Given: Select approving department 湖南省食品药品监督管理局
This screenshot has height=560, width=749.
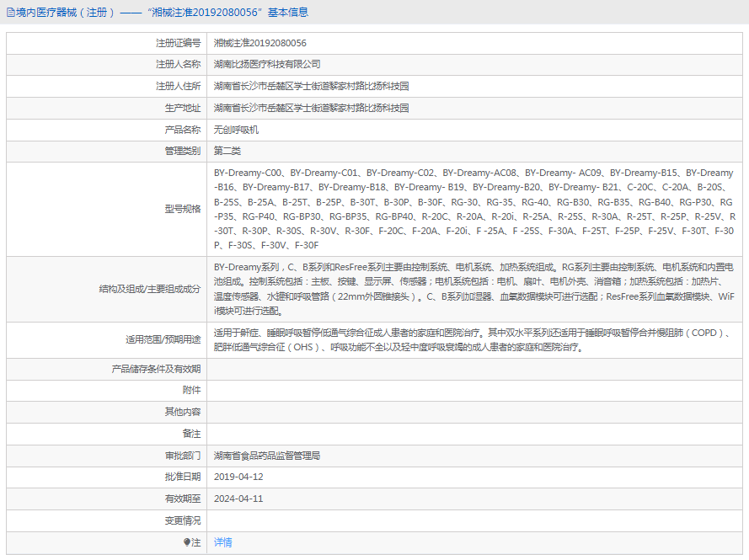Looking at the screenshot, I should pyautogui.click(x=267, y=456).
